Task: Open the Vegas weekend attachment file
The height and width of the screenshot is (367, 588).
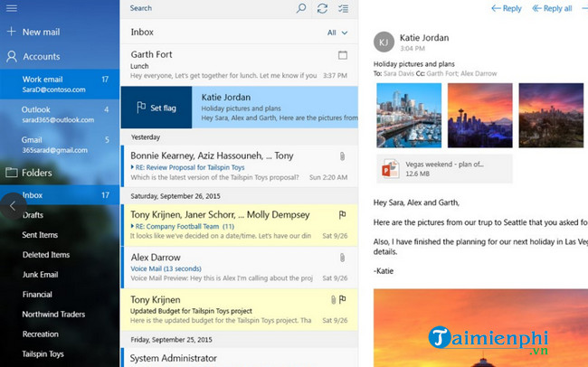Action: pos(444,169)
